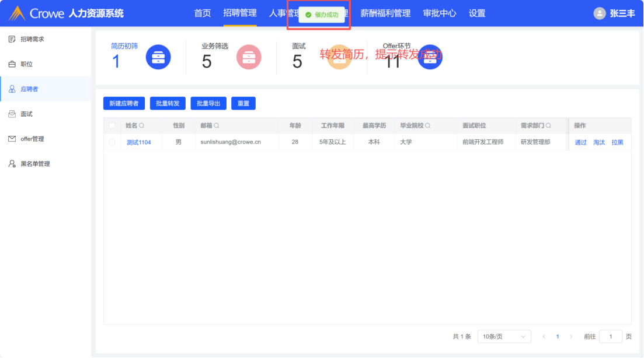Click the 工作年限 column header
644x358 pixels.
coord(333,125)
